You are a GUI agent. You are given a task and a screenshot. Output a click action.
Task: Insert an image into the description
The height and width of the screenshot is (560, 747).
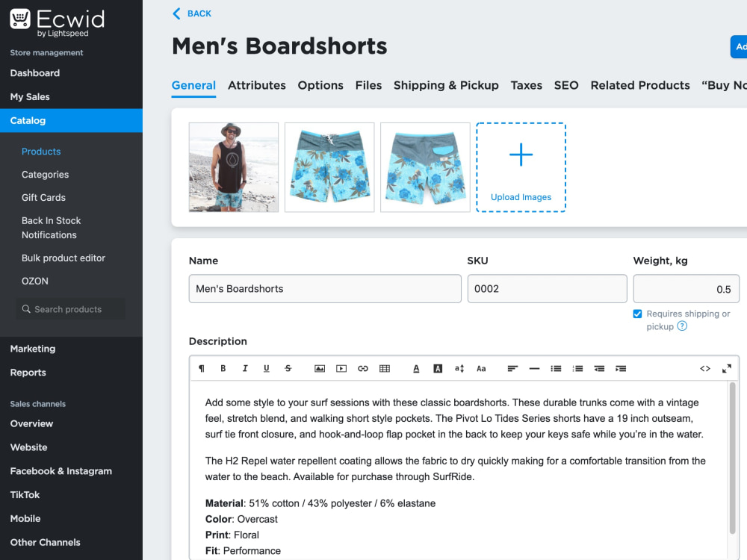320,369
